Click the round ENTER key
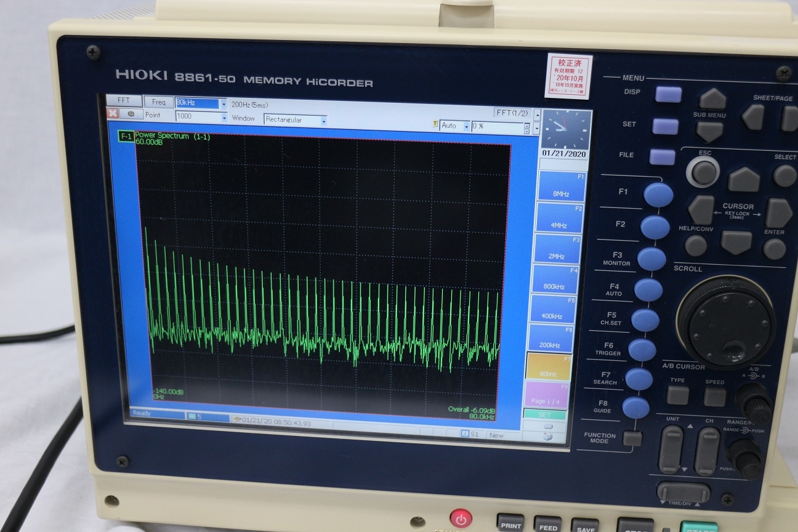This screenshot has width=798, height=532. 774,249
